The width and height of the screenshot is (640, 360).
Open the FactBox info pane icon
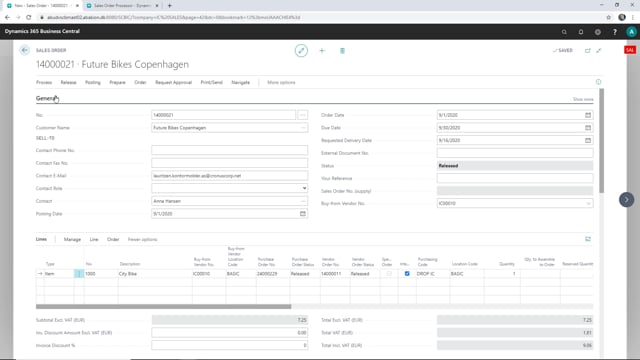click(x=598, y=82)
